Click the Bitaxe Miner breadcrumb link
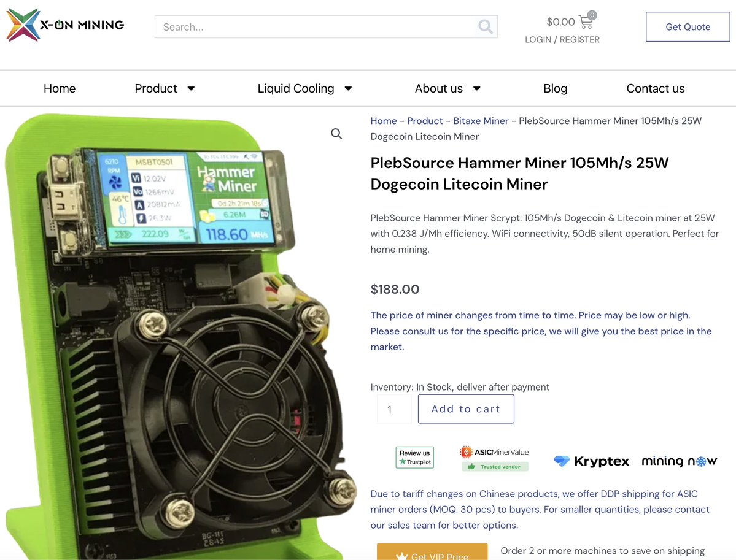 (x=481, y=121)
